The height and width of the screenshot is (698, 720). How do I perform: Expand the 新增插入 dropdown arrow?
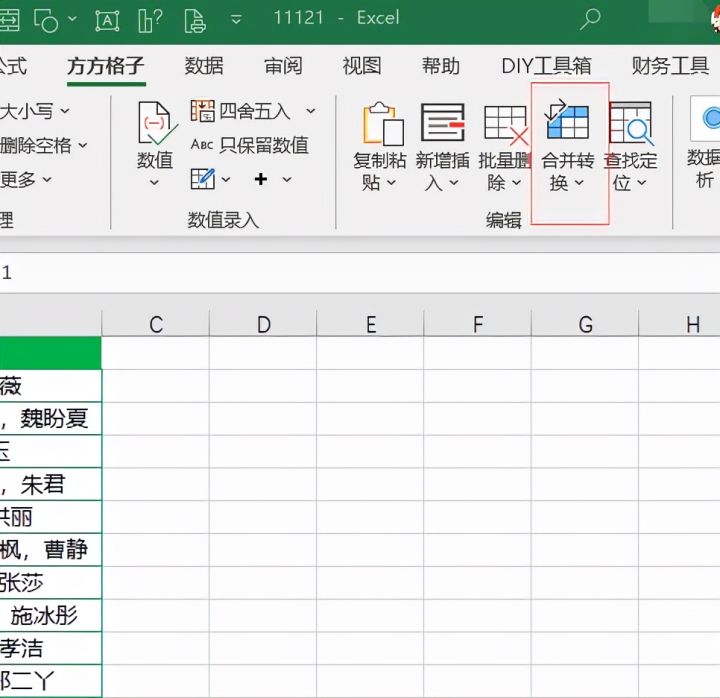pyautogui.click(x=454, y=183)
